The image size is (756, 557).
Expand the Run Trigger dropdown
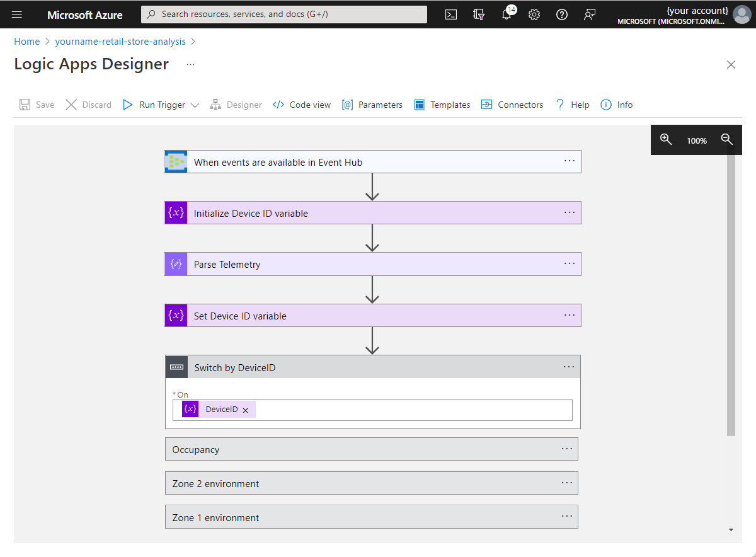pos(195,105)
